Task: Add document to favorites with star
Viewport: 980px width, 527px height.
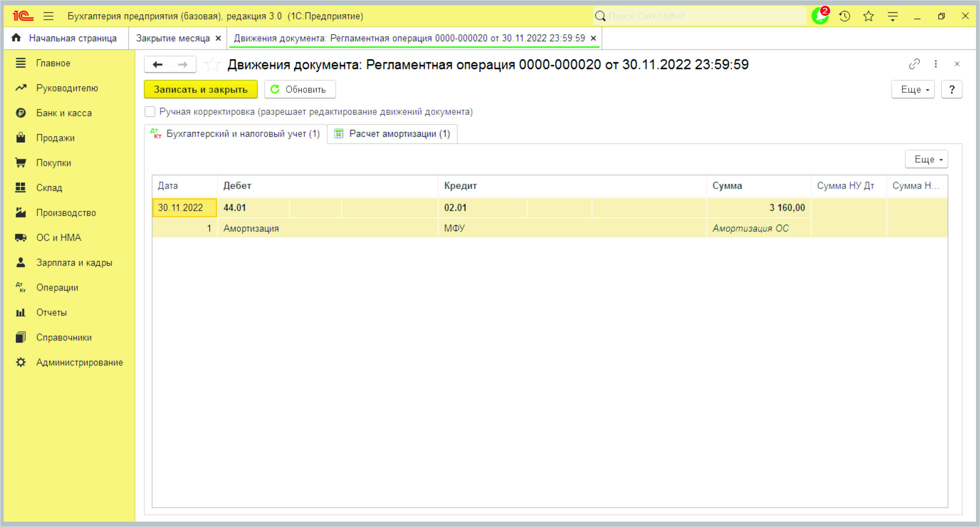Action: click(212, 64)
